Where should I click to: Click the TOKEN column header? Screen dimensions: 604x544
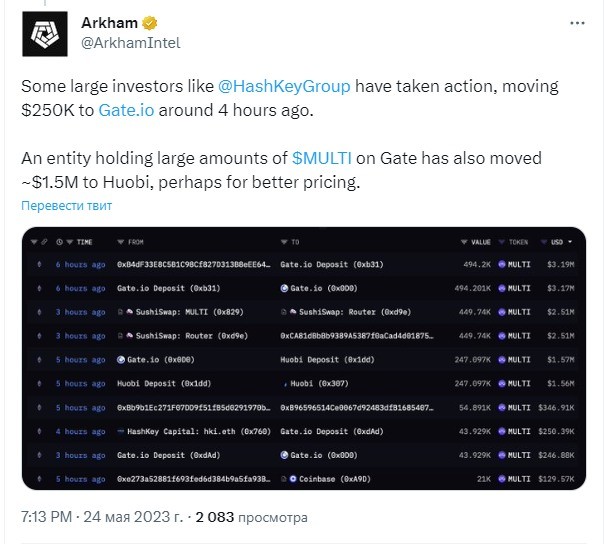point(516,242)
